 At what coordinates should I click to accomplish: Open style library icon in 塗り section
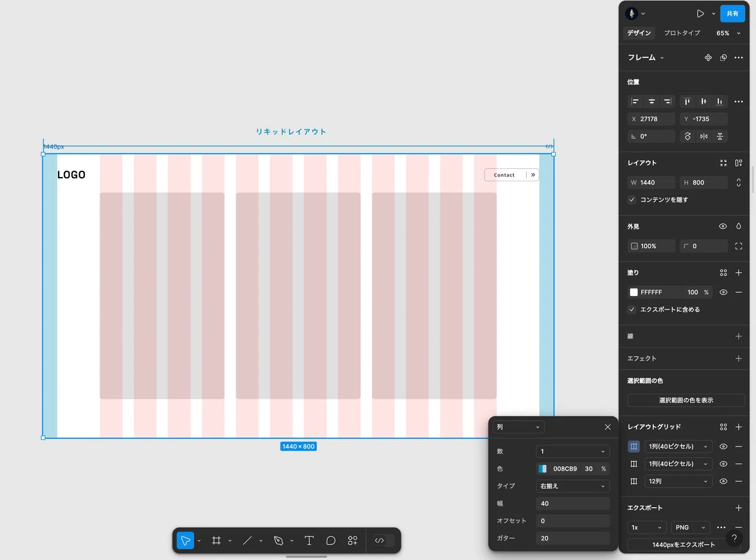click(x=723, y=273)
